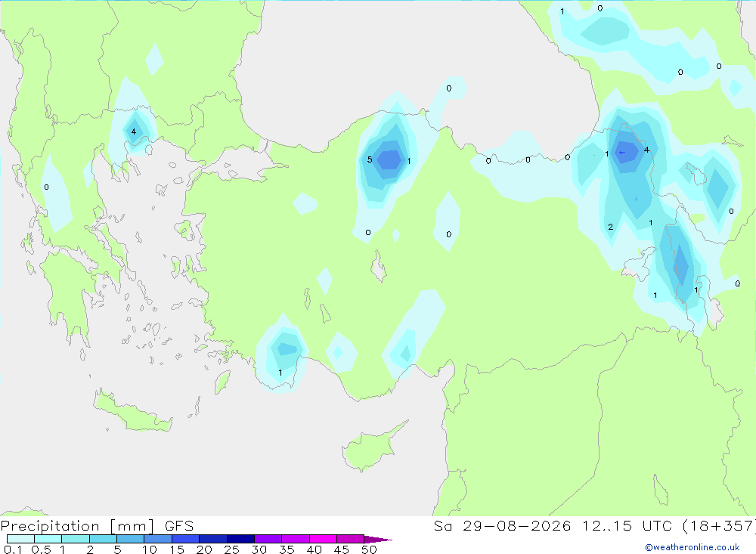Click the 'GFS' model label
The image size is (756, 554).
click(179, 526)
